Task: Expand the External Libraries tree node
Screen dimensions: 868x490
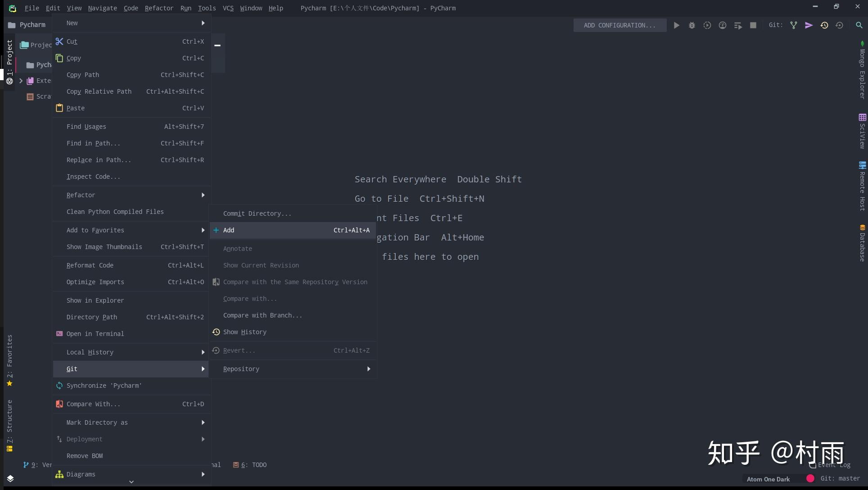Action: coord(21,81)
